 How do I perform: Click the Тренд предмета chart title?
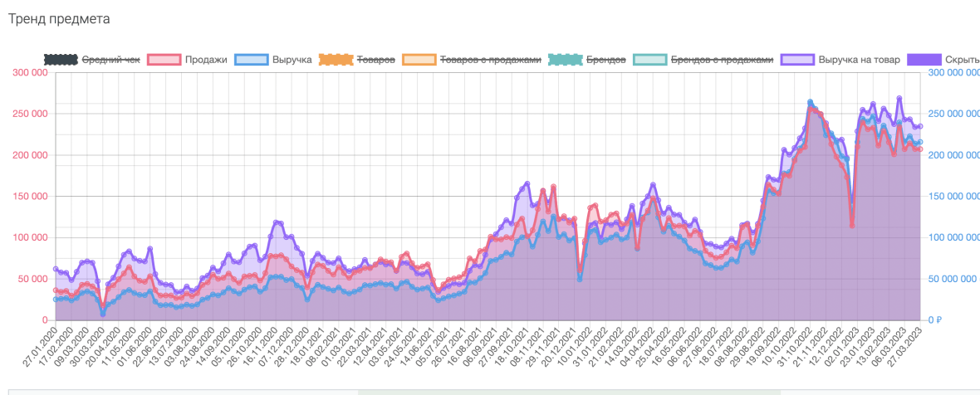tap(59, 19)
